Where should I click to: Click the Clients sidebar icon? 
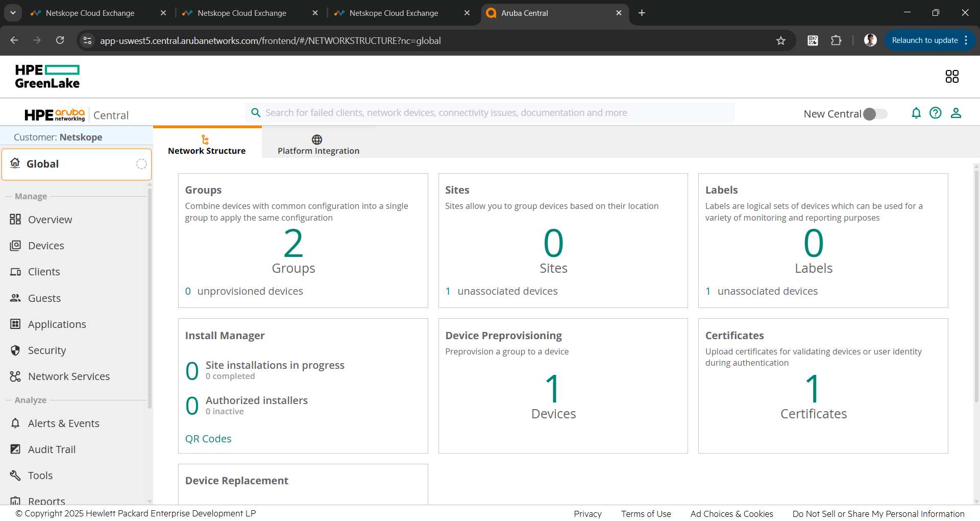point(15,272)
